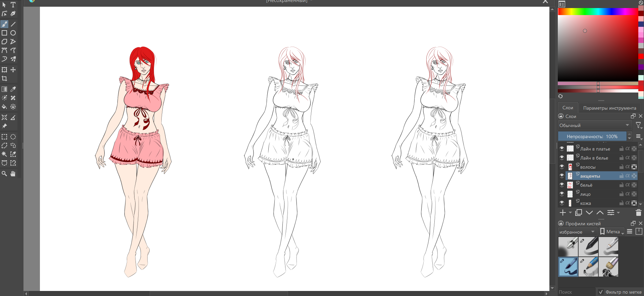Open the 'Обычный' blend mode dropdown
The image size is (644, 296).
594,125
